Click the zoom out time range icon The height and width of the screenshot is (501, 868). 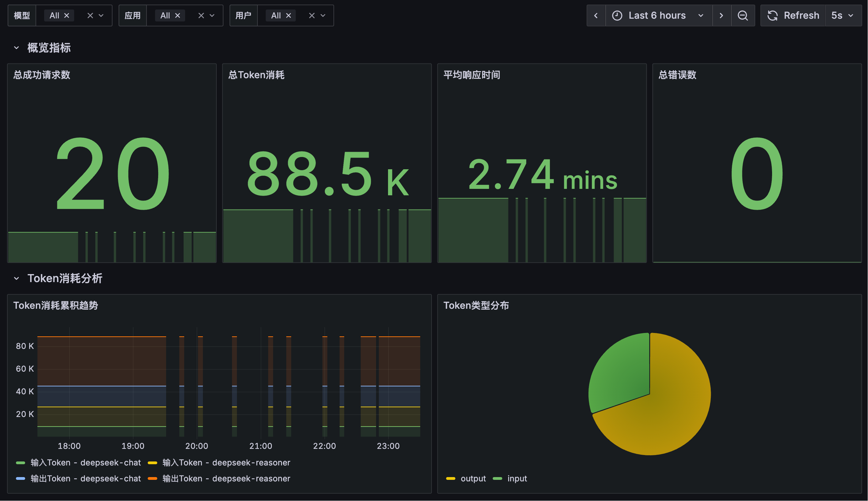[742, 16]
